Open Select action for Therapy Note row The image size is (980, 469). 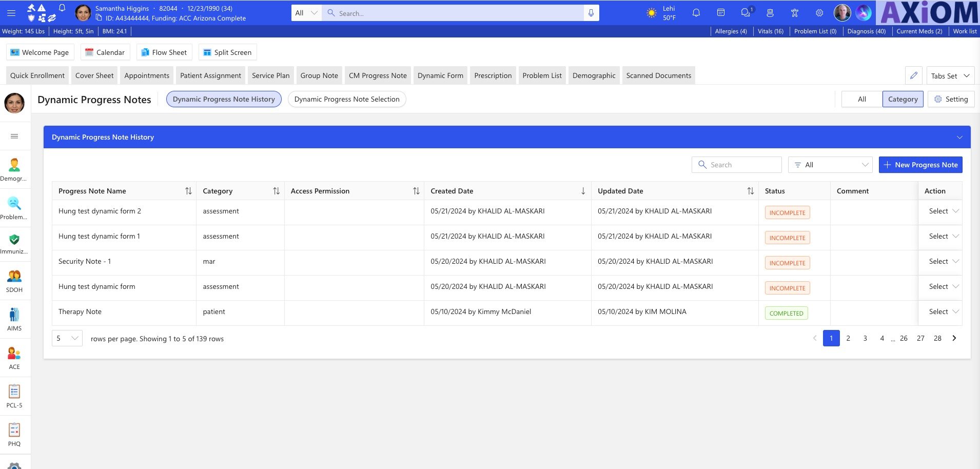coord(943,311)
